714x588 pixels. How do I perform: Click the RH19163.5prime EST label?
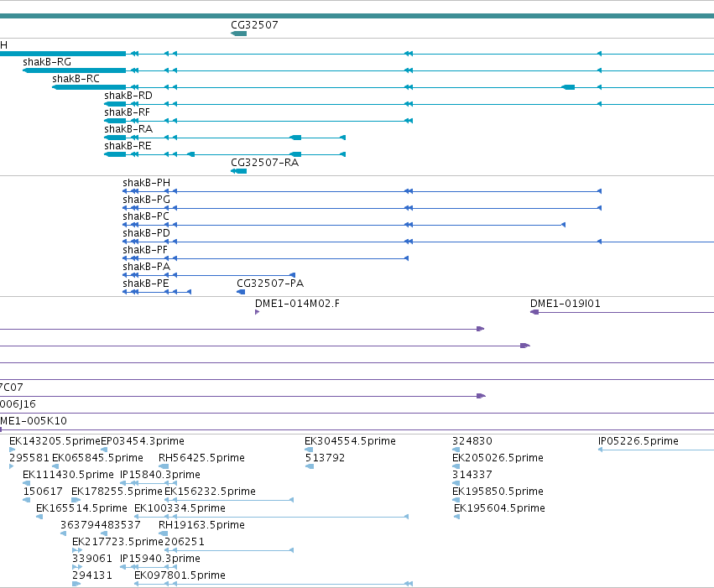pos(201,526)
